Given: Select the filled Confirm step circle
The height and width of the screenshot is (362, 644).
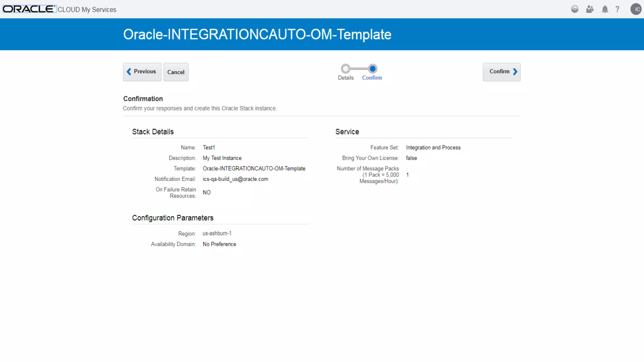Looking at the screenshot, I should click(373, 69).
